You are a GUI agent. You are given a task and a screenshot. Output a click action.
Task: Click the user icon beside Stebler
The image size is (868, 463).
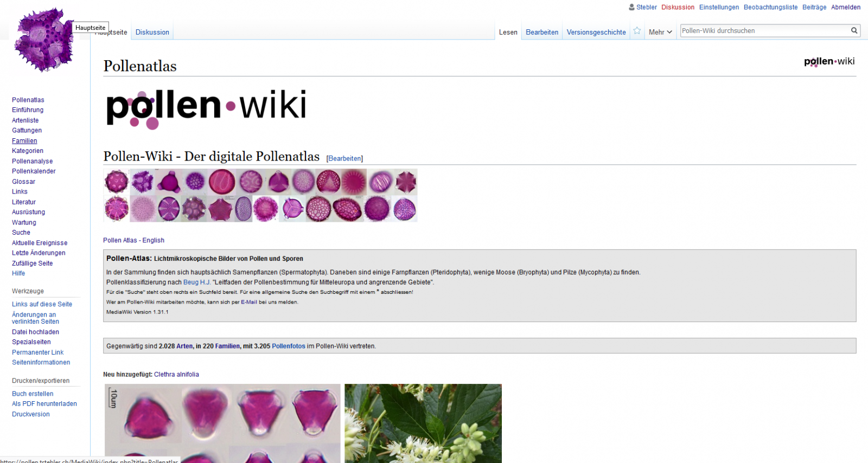(x=631, y=7)
